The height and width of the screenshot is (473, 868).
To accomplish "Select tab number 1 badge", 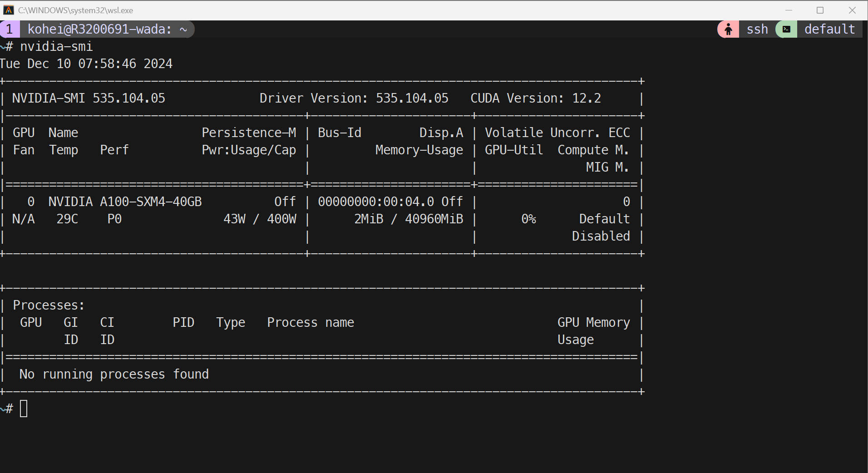I will (10, 30).
